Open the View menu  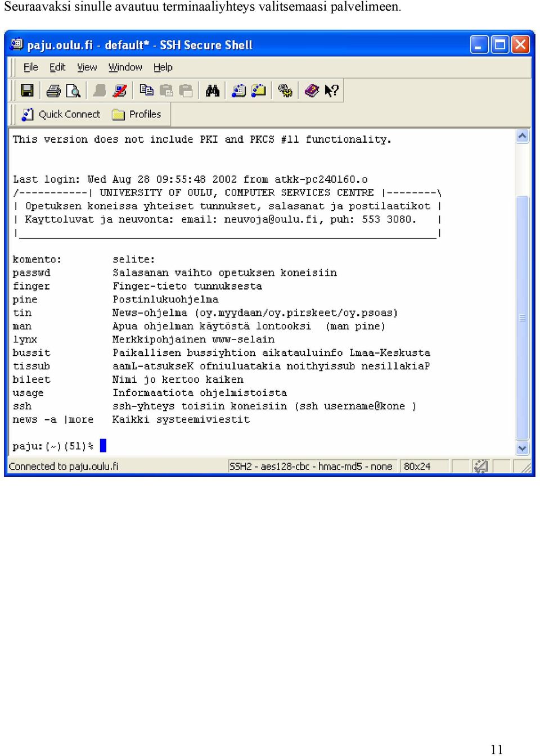[87, 67]
